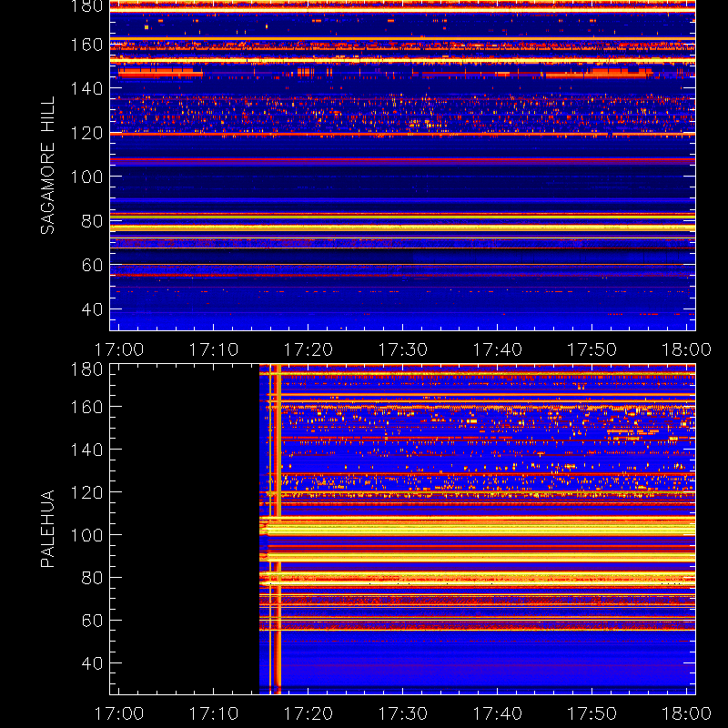Pick the 100 frequency label on Palehua plot
This screenshot has width=728, height=728.
pos(86,535)
